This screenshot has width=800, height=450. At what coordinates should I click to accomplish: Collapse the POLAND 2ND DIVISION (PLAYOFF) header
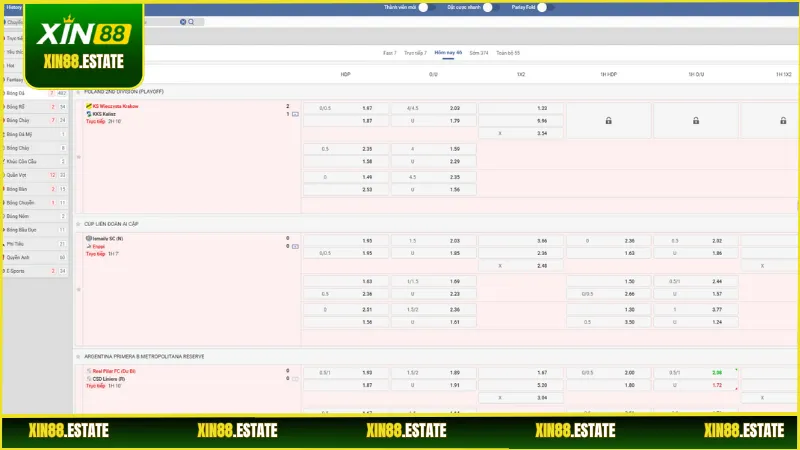click(x=123, y=92)
